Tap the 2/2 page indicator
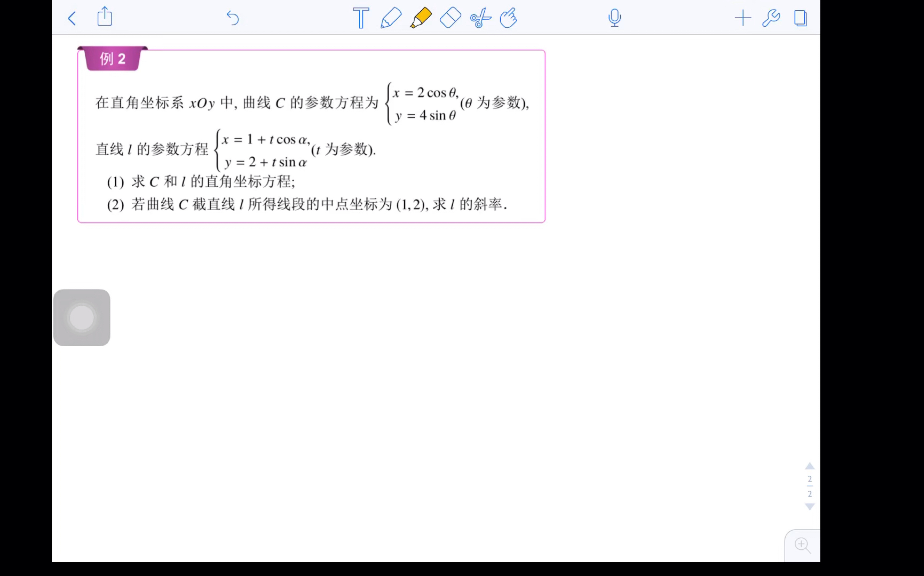The height and width of the screenshot is (576, 924). [x=810, y=486]
